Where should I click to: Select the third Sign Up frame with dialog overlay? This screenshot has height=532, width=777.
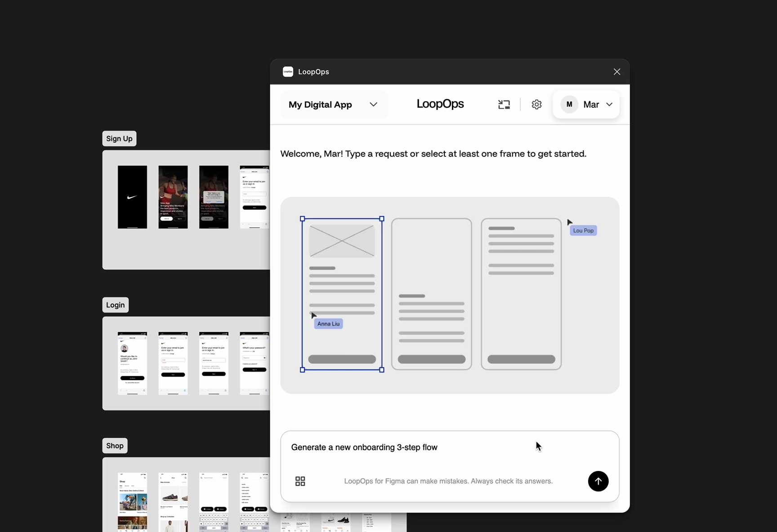214,197
